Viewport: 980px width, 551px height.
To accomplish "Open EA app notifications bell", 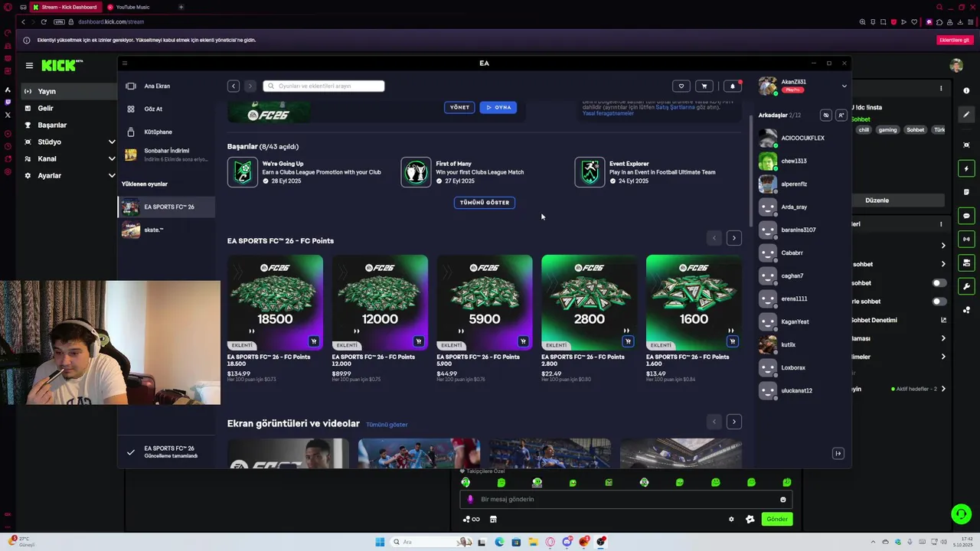I will coord(733,86).
